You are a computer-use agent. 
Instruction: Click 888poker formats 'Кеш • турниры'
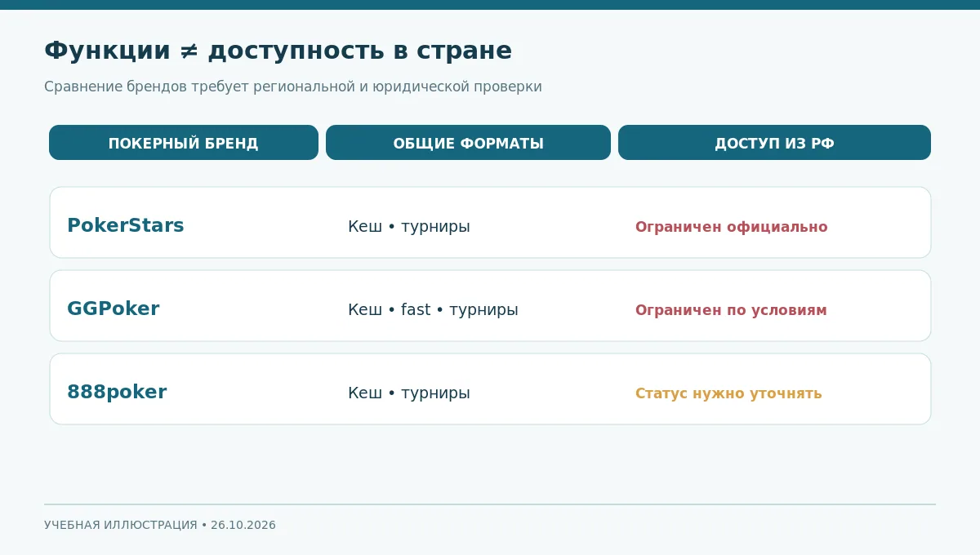pos(409,393)
